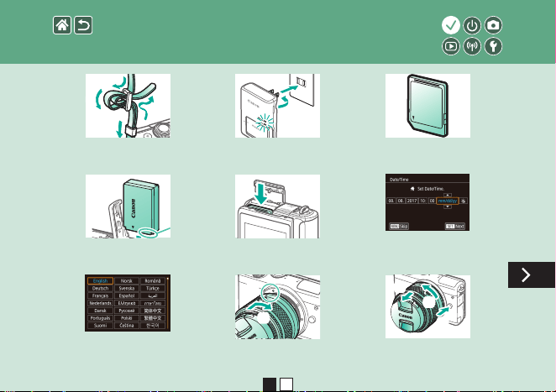Open the memory card illustration

click(427, 106)
